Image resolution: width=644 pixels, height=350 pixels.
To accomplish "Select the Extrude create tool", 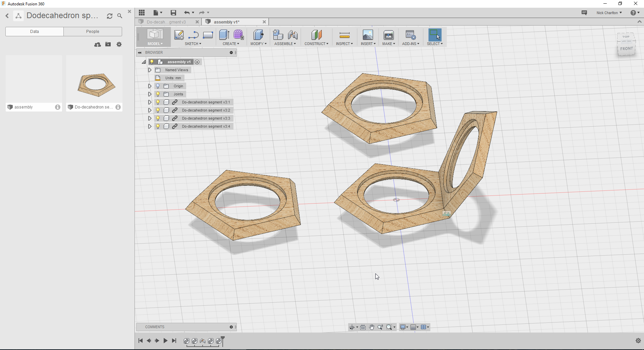I will [224, 35].
